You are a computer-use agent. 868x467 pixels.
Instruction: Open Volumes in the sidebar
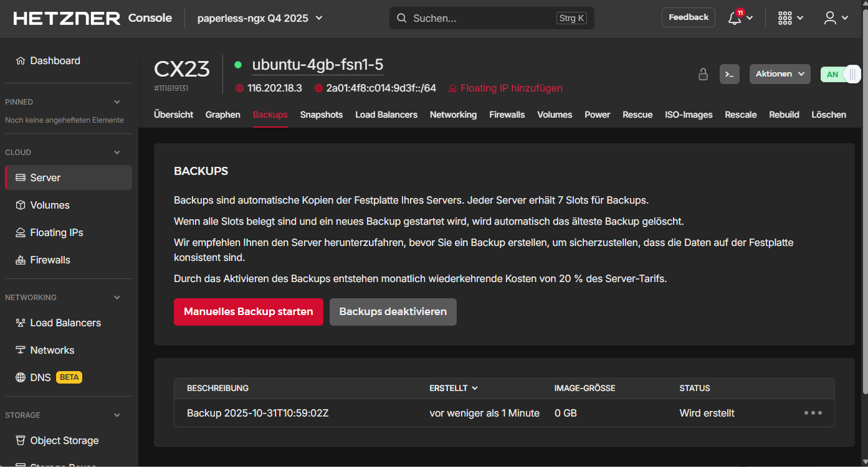pos(50,205)
